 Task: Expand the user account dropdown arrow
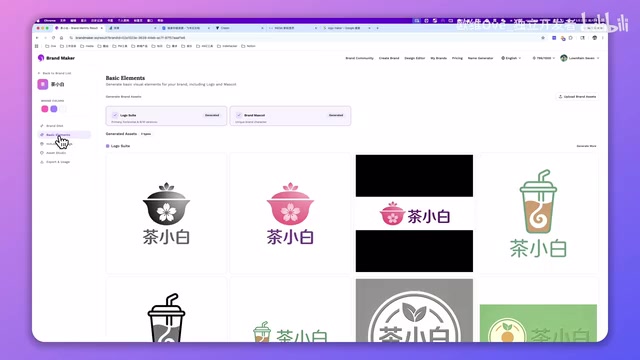[x=598, y=58]
